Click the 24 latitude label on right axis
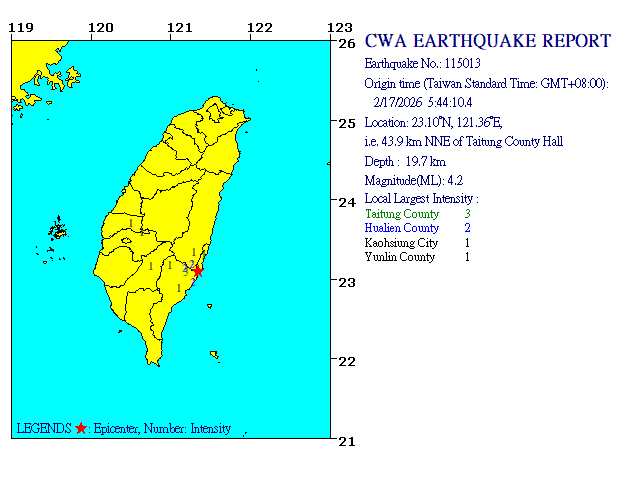This screenshot has height=480, width=640. tap(347, 202)
